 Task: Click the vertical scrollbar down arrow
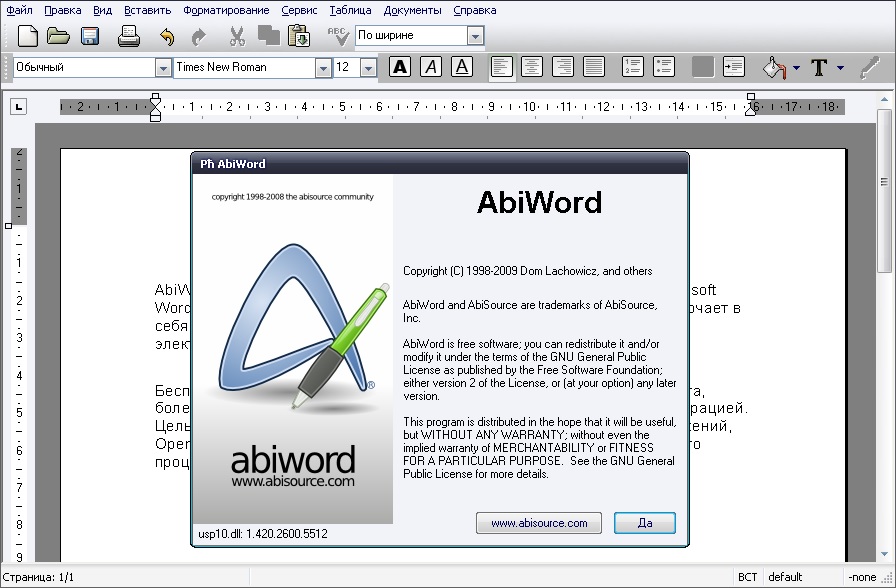pyautogui.click(x=884, y=554)
